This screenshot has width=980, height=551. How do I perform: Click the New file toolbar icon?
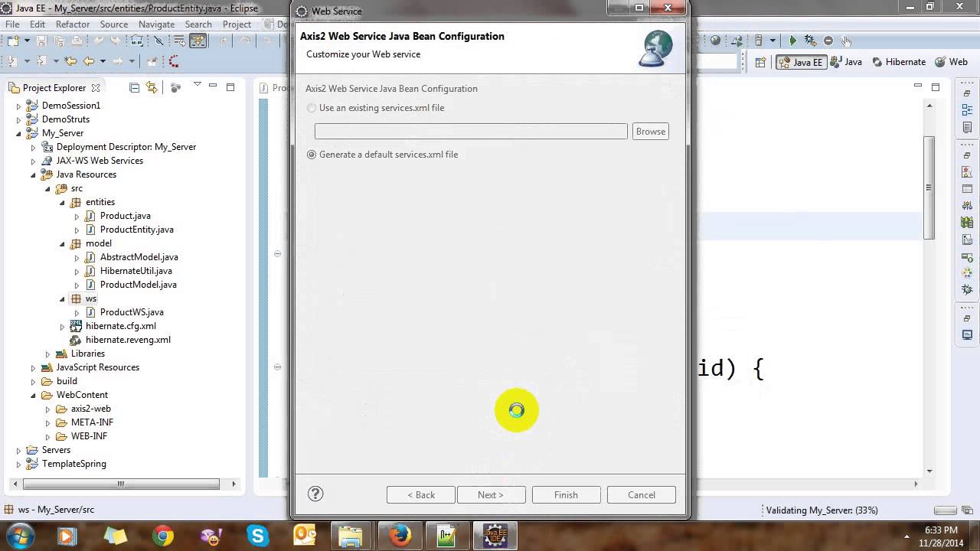pyautogui.click(x=14, y=41)
